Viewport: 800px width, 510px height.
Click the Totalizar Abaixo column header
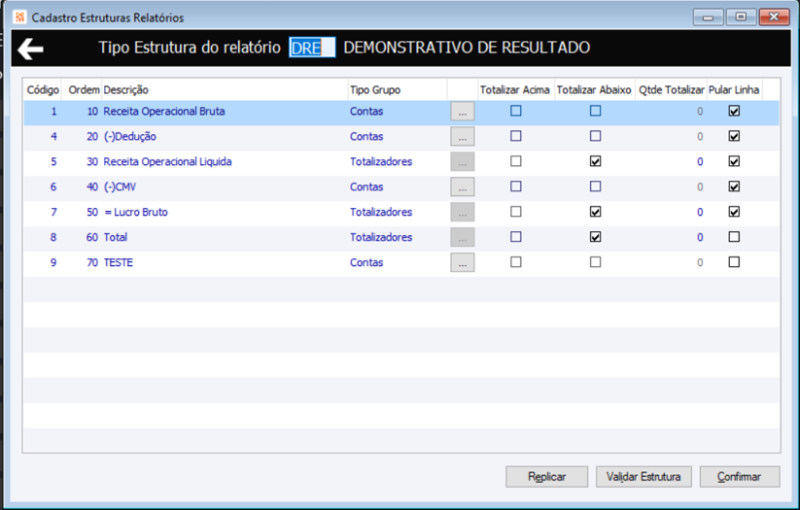click(594, 90)
